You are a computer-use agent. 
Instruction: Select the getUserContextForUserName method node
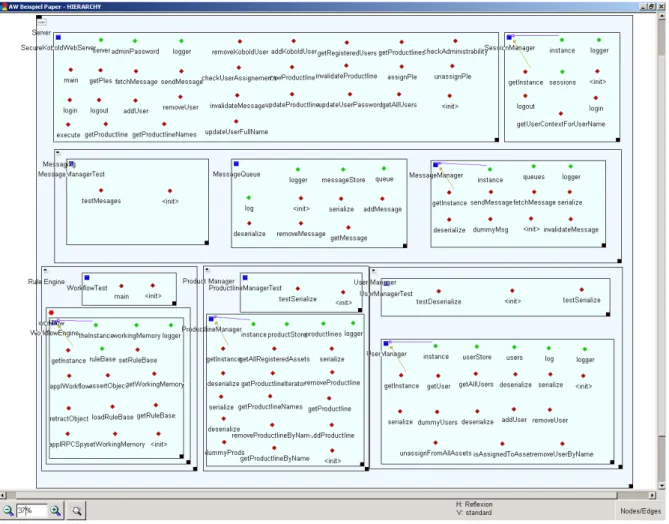561,114
